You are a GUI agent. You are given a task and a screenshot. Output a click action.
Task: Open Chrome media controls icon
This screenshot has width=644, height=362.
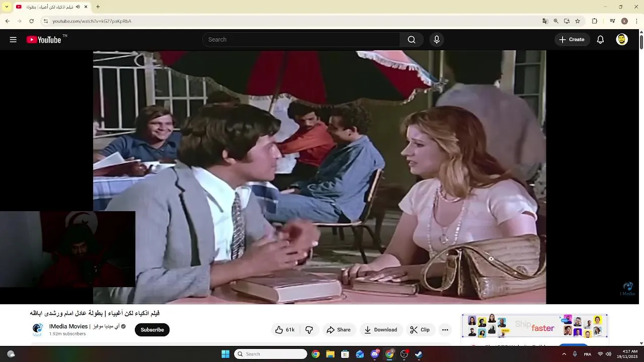point(612,21)
